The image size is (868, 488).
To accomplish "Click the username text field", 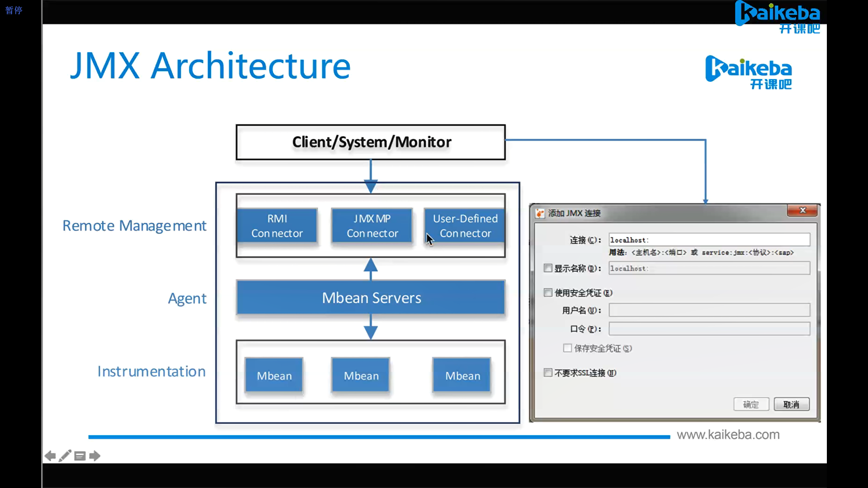I will (x=709, y=310).
